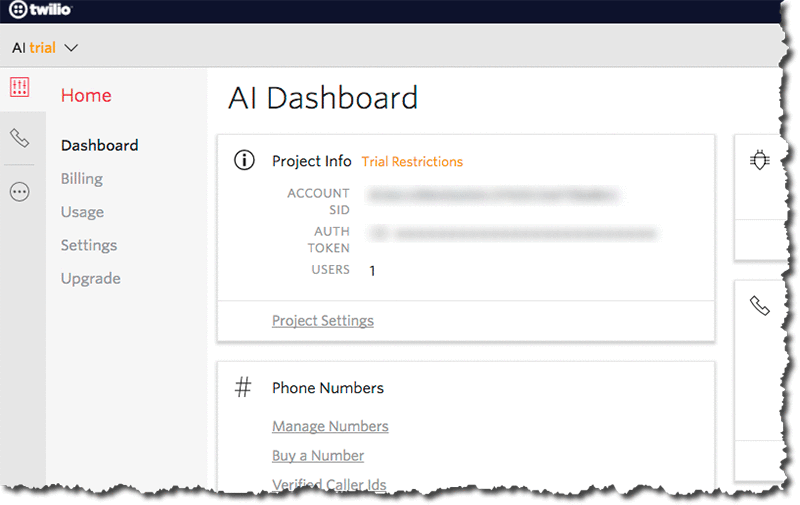800x505 pixels.
Task: Go to the Usage section
Action: 82,212
